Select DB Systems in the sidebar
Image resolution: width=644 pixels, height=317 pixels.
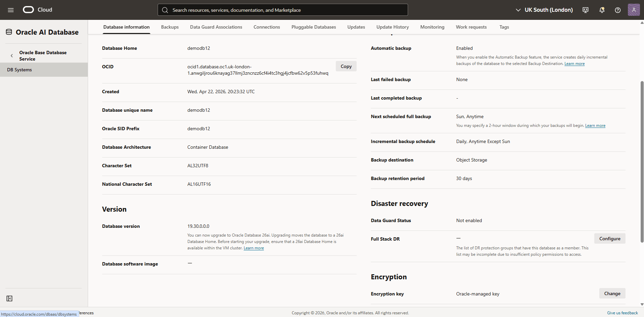[44, 70]
